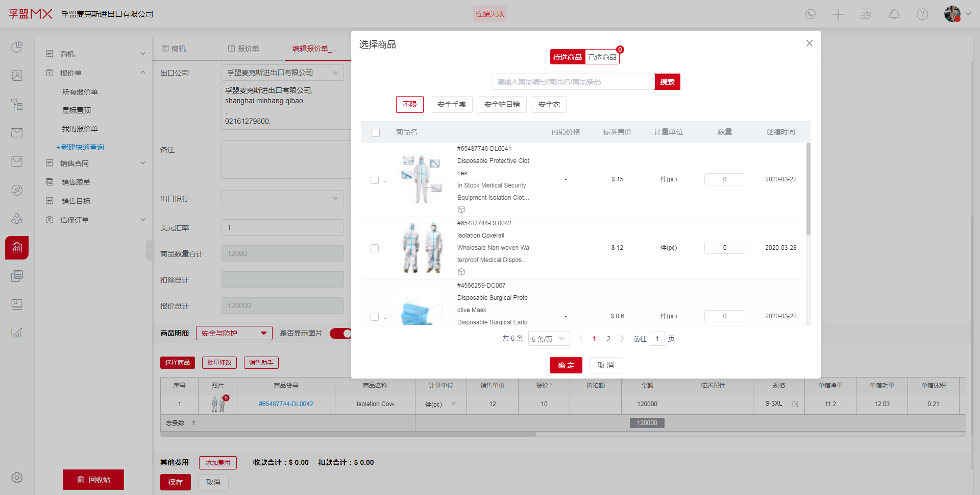This screenshot has height=495, width=980.
Task: Click the notification bell icon
Action: [x=894, y=14]
